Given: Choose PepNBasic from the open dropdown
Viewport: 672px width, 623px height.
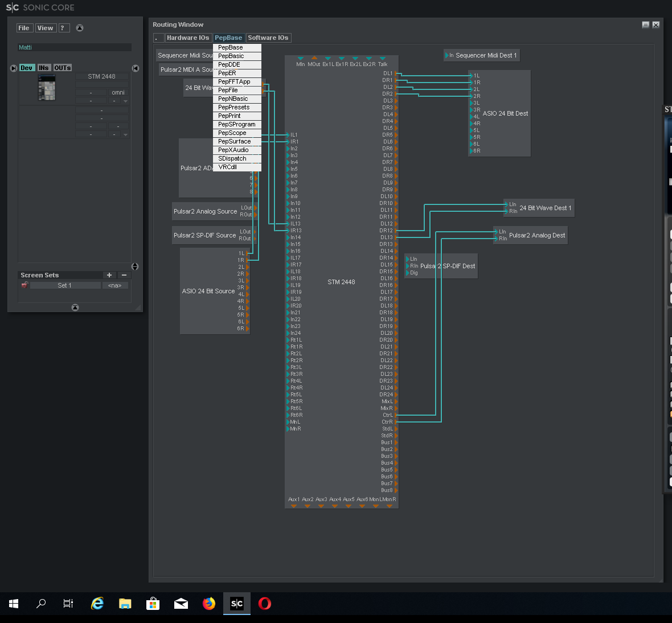Looking at the screenshot, I should click(x=237, y=99).
